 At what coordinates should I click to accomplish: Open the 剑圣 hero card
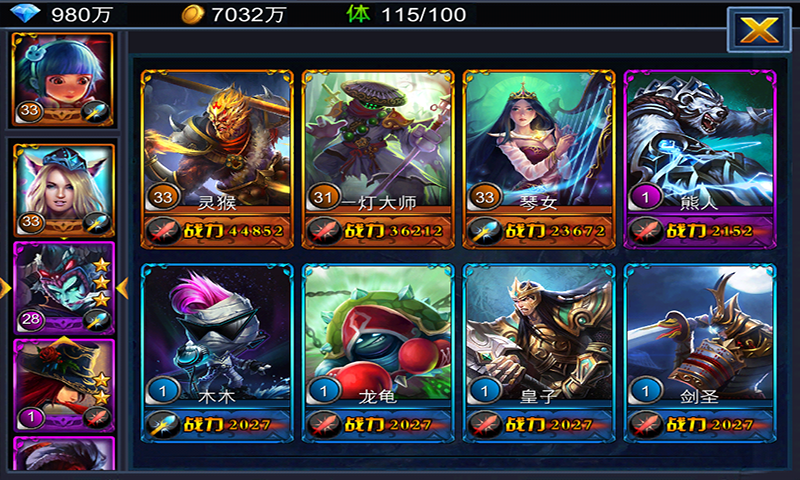(700, 353)
